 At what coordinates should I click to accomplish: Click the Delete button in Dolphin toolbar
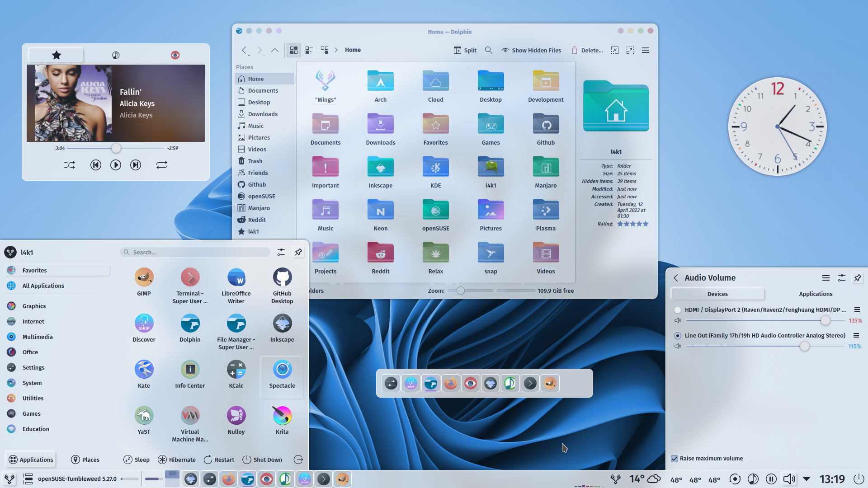pyautogui.click(x=587, y=50)
